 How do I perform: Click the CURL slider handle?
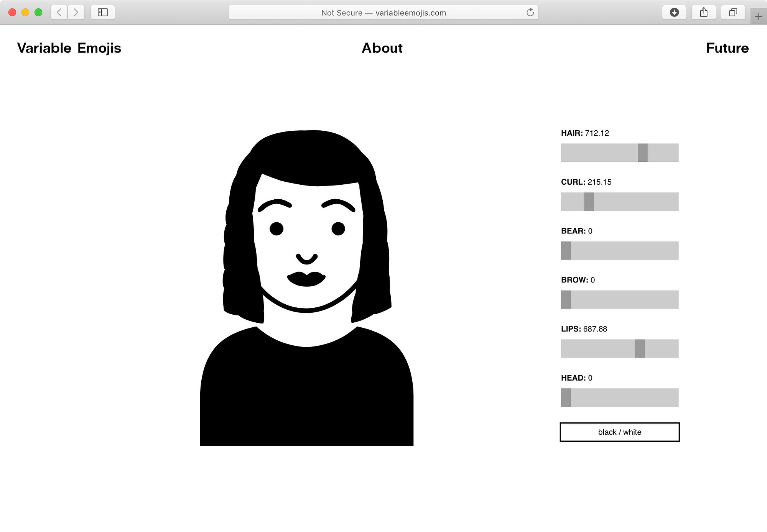[589, 202]
